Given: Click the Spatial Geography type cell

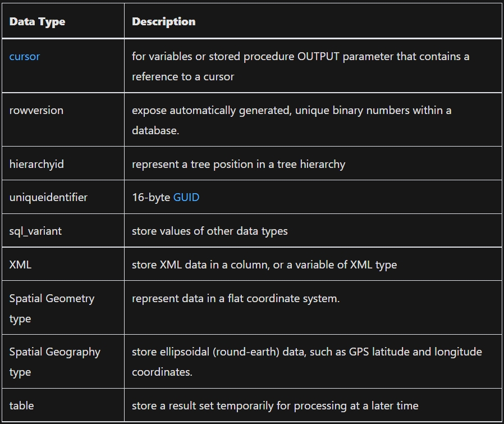Looking at the screenshot, I should 54,361.
